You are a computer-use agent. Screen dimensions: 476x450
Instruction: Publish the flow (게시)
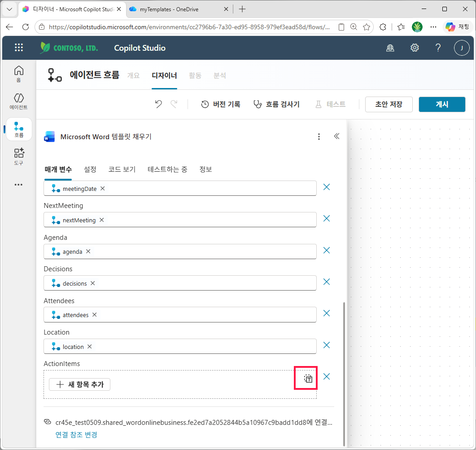tap(442, 104)
